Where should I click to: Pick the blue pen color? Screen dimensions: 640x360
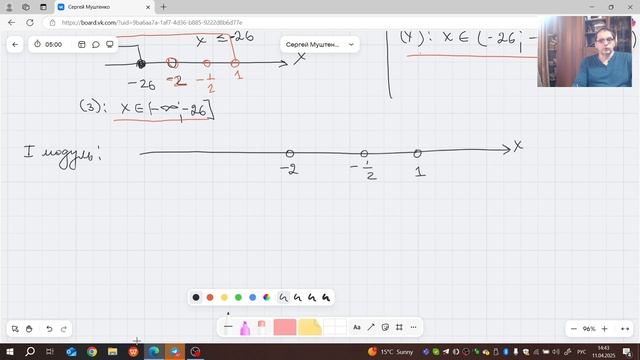click(x=253, y=298)
